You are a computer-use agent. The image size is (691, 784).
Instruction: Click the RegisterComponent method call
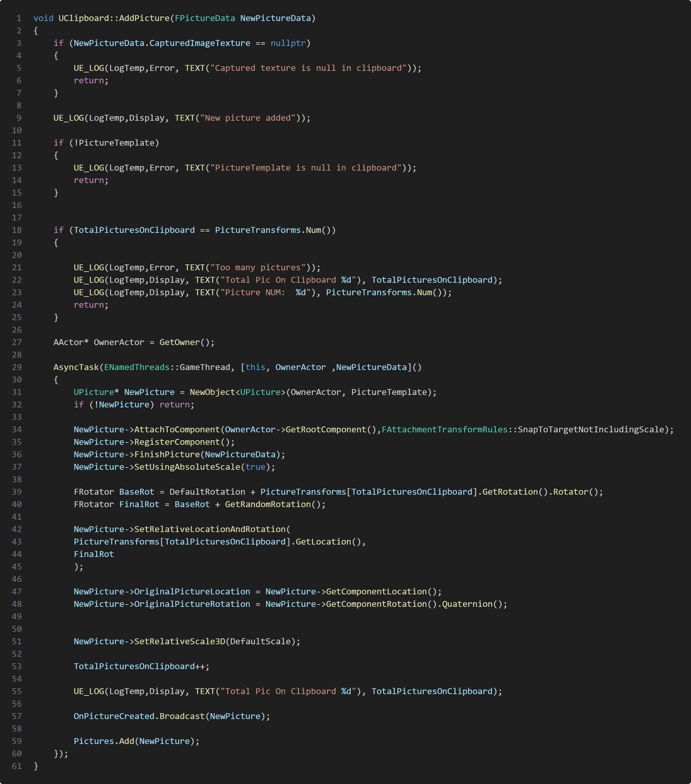pyautogui.click(x=177, y=442)
